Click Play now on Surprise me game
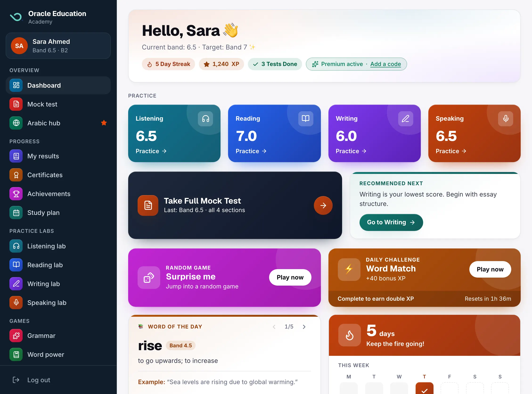The width and height of the screenshot is (532, 394). click(290, 277)
